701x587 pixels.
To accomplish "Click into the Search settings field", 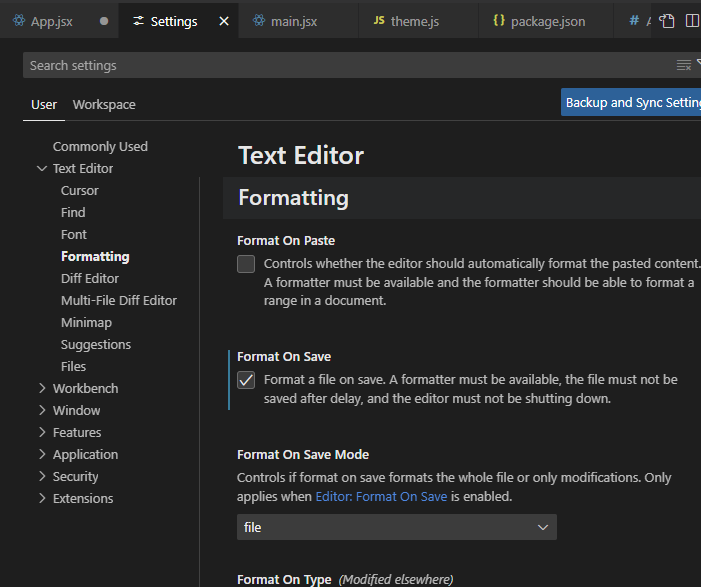I will point(340,65).
